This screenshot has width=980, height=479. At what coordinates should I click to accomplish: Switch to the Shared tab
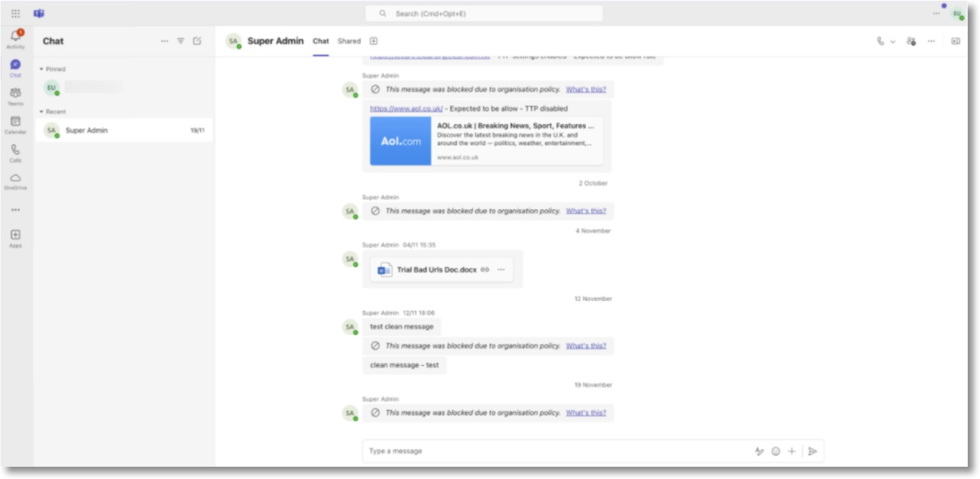coord(348,41)
